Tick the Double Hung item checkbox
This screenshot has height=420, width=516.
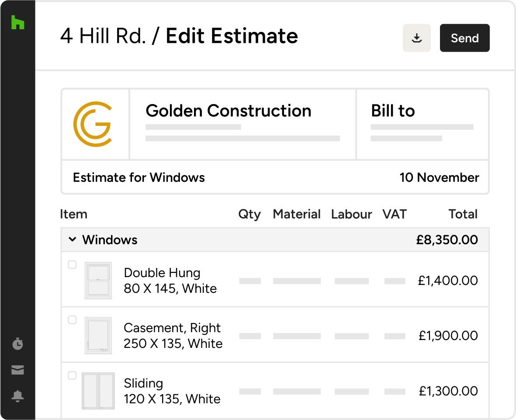pyautogui.click(x=72, y=265)
